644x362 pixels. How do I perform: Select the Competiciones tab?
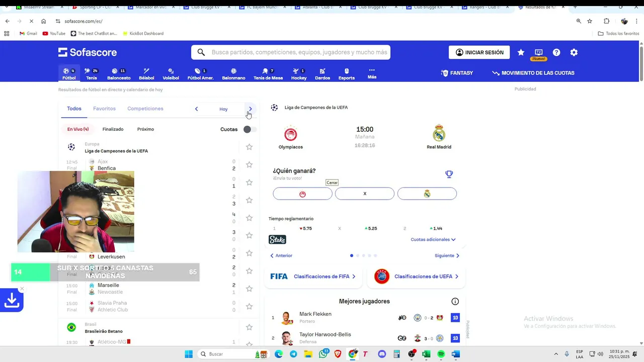click(145, 109)
